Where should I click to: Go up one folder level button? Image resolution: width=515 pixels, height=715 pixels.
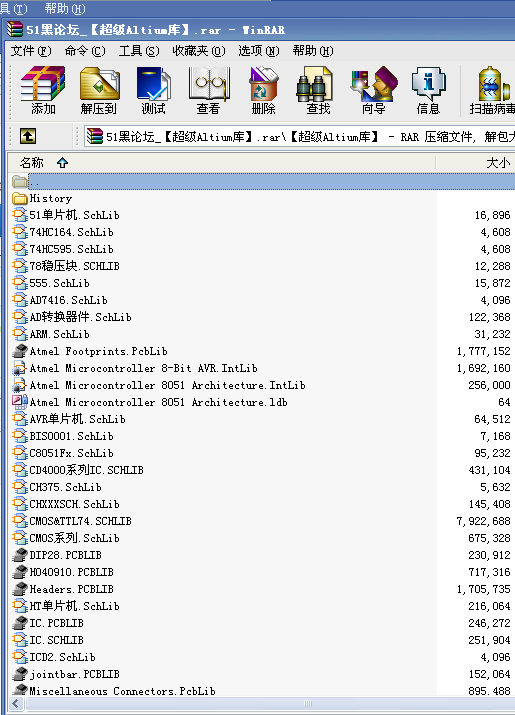point(28,136)
